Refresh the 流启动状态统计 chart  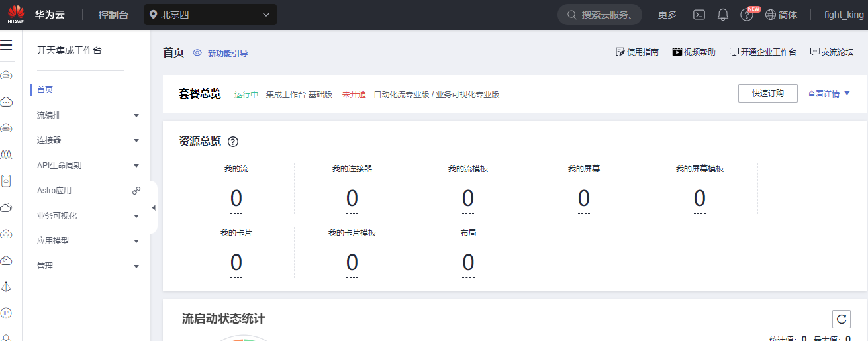click(842, 319)
